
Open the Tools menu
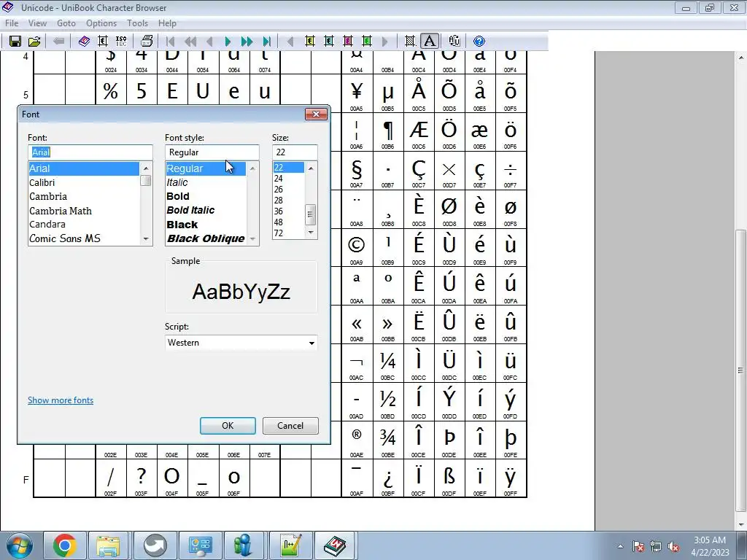click(x=137, y=23)
